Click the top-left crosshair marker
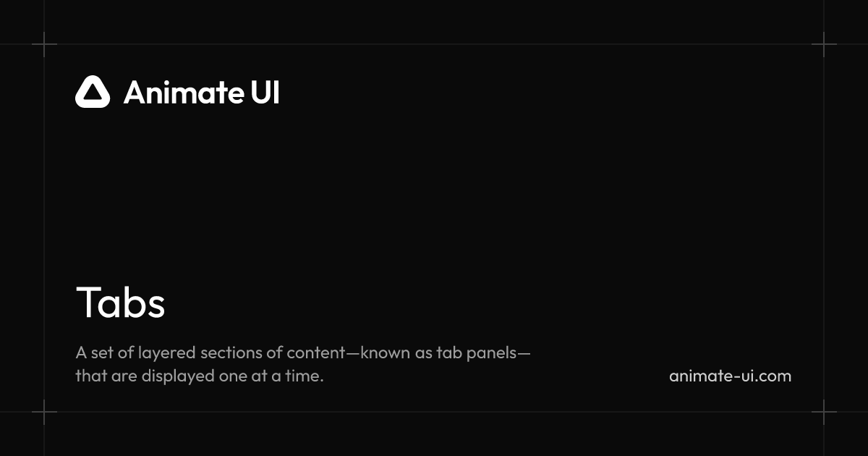The image size is (868, 456). pyautogui.click(x=44, y=44)
